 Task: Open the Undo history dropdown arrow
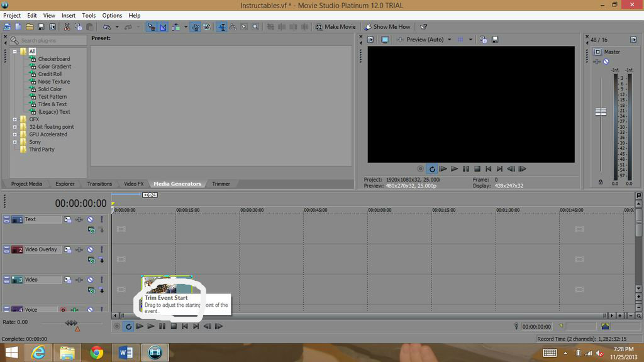click(116, 27)
